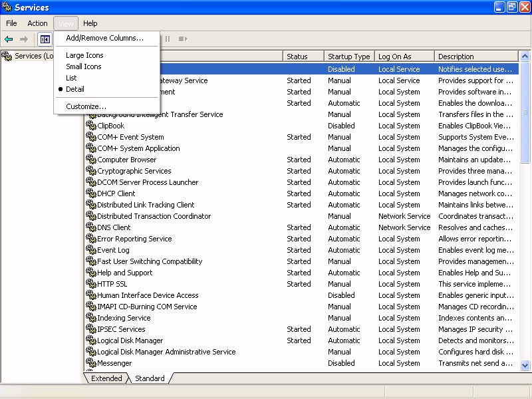Click the gear icon beside Logical Disk Manager
The height and width of the screenshot is (399, 532).
coord(91,340)
